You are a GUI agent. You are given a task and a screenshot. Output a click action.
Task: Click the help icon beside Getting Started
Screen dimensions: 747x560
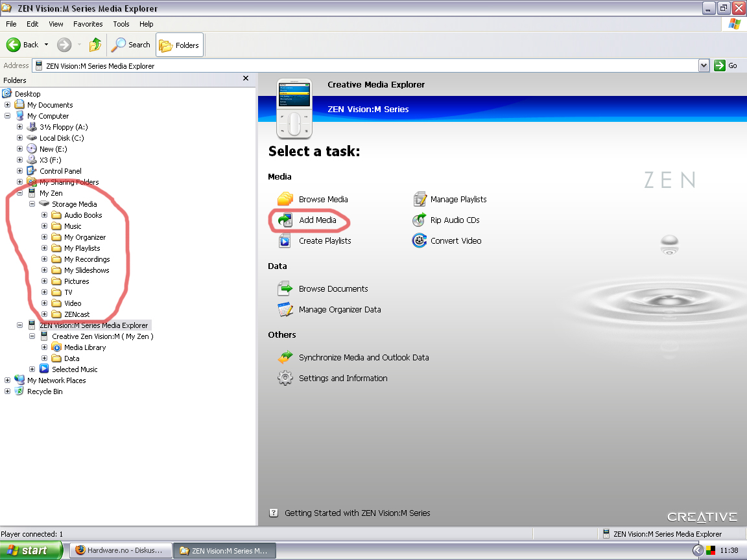click(274, 513)
